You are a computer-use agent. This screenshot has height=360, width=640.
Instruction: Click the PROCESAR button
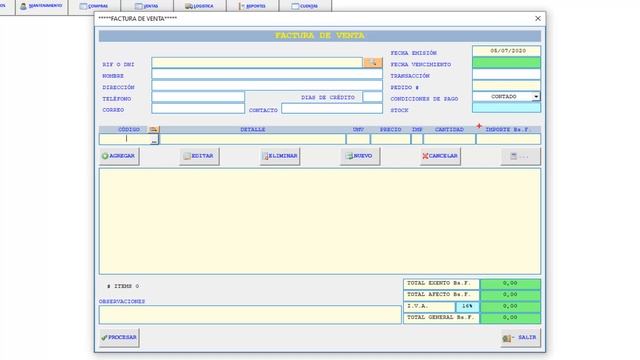(x=119, y=338)
